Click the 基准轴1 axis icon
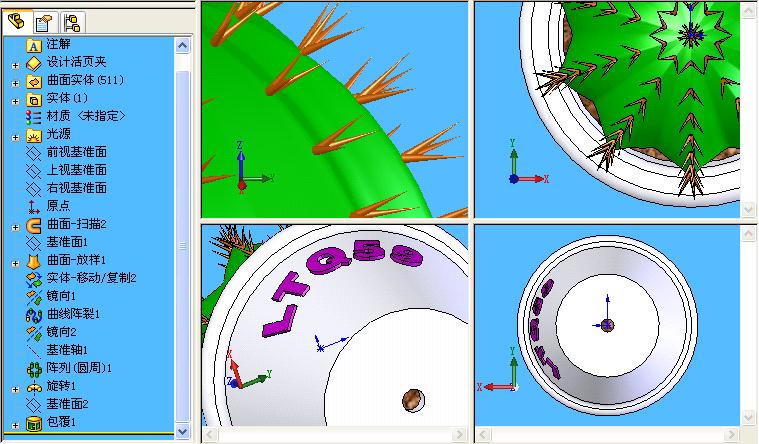 pos(33,351)
